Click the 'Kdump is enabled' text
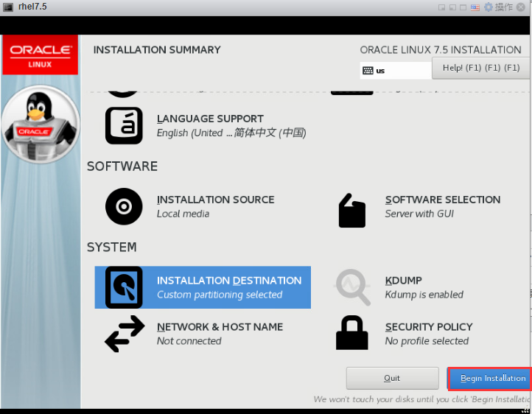Viewport: 532px width, 414px height. click(x=424, y=295)
